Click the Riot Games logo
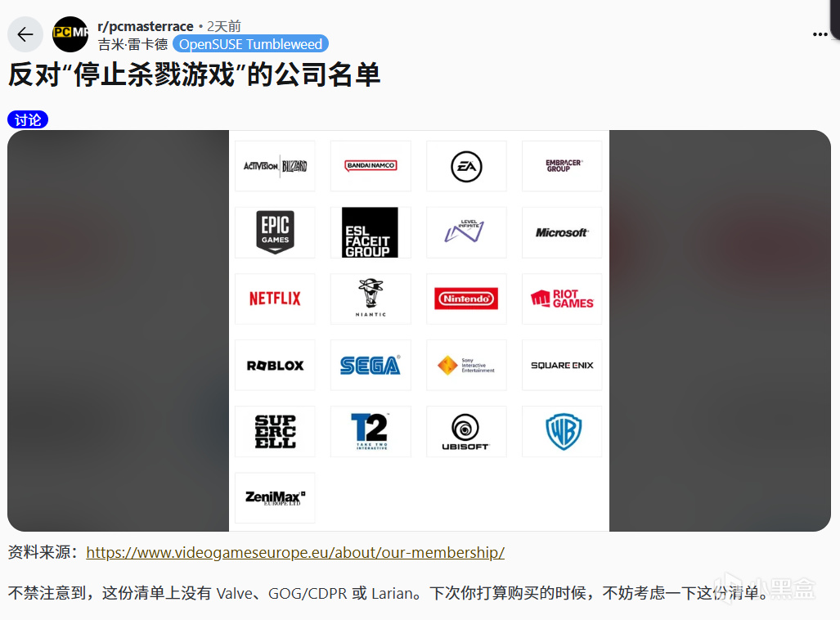Image resolution: width=840 pixels, height=620 pixels. (x=562, y=299)
